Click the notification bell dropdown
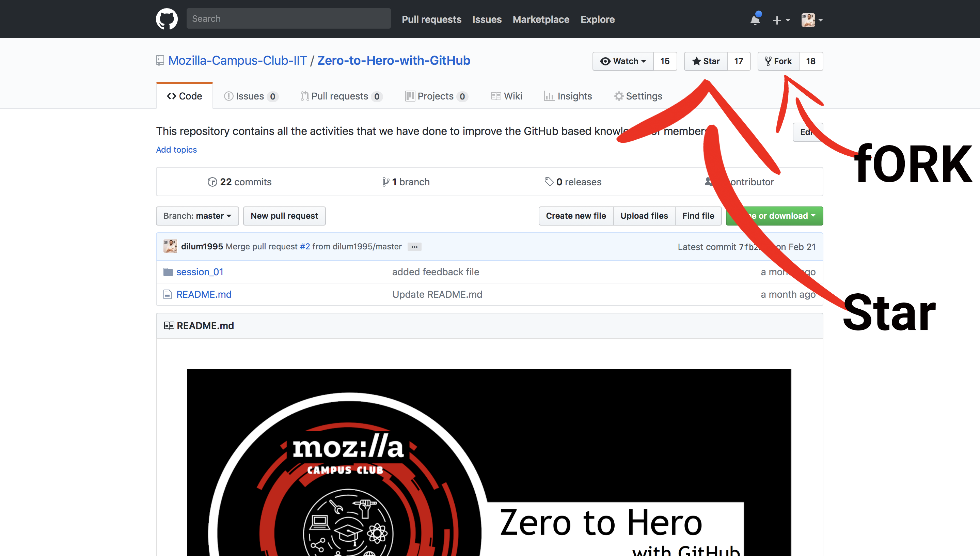This screenshot has height=556, width=980. 755,19
